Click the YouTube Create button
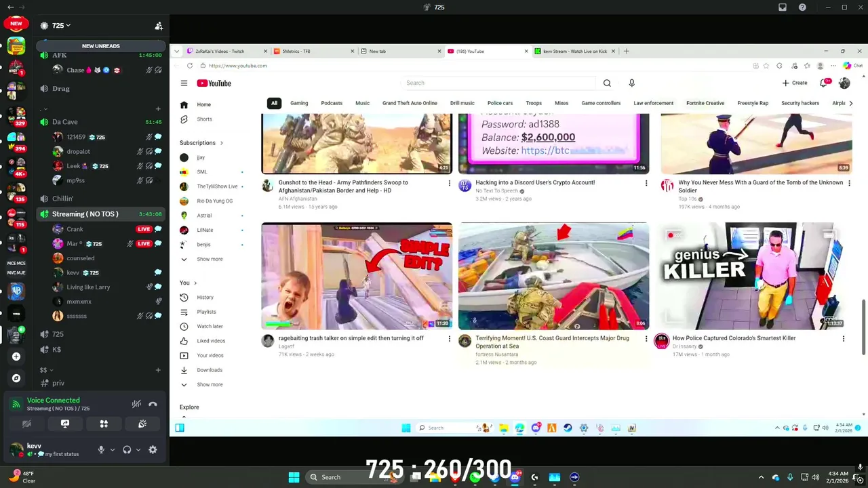This screenshot has width=868, height=488. (x=795, y=83)
